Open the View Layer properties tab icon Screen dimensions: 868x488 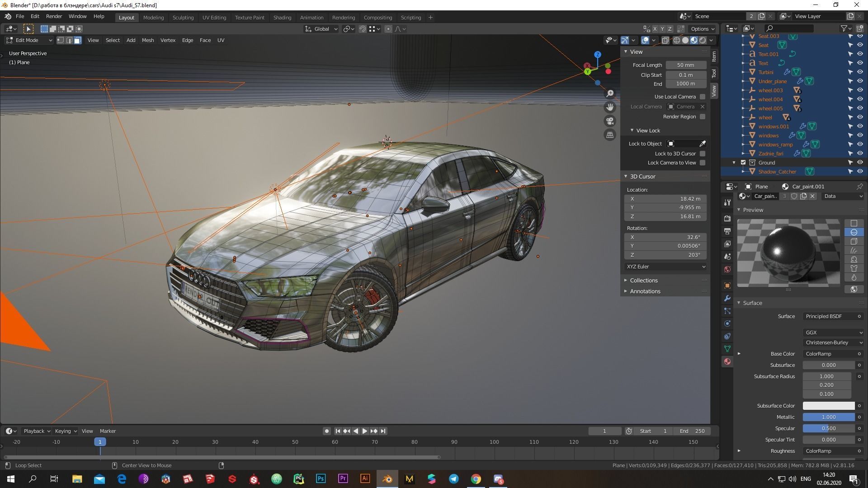point(727,244)
